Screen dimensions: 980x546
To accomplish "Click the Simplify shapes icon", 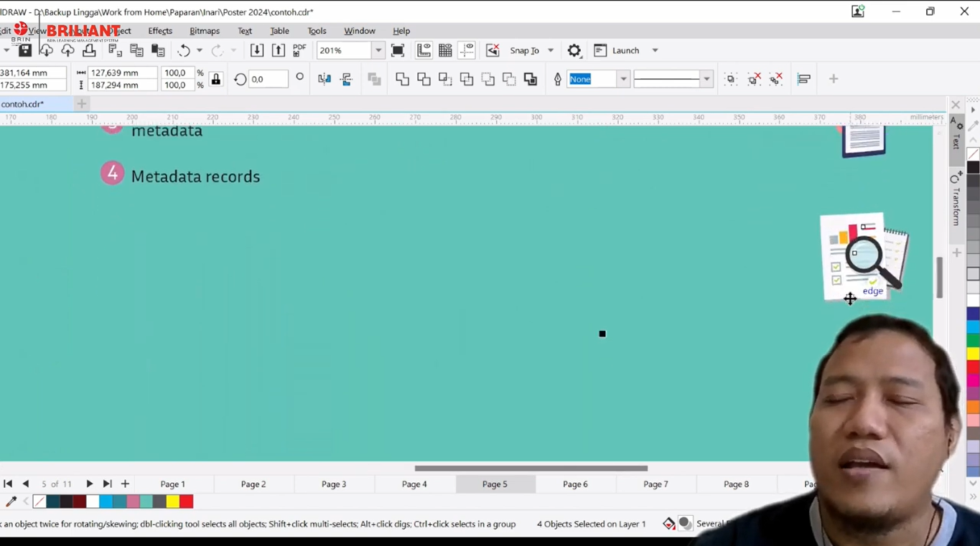I will coord(467,79).
